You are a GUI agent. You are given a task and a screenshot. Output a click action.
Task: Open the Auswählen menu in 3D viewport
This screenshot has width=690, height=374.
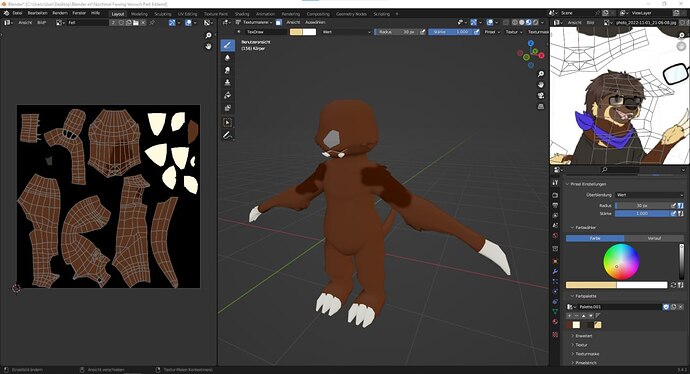[315, 22]
